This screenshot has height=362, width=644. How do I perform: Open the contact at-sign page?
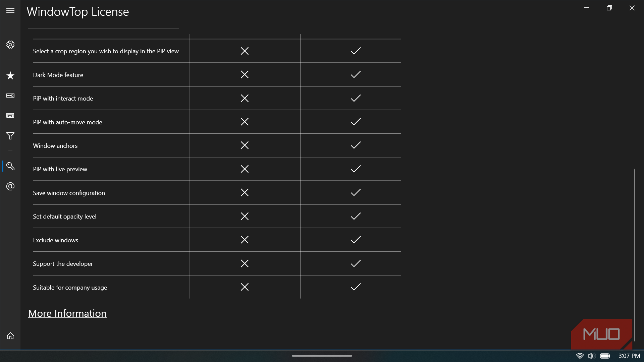coord(10,186)
